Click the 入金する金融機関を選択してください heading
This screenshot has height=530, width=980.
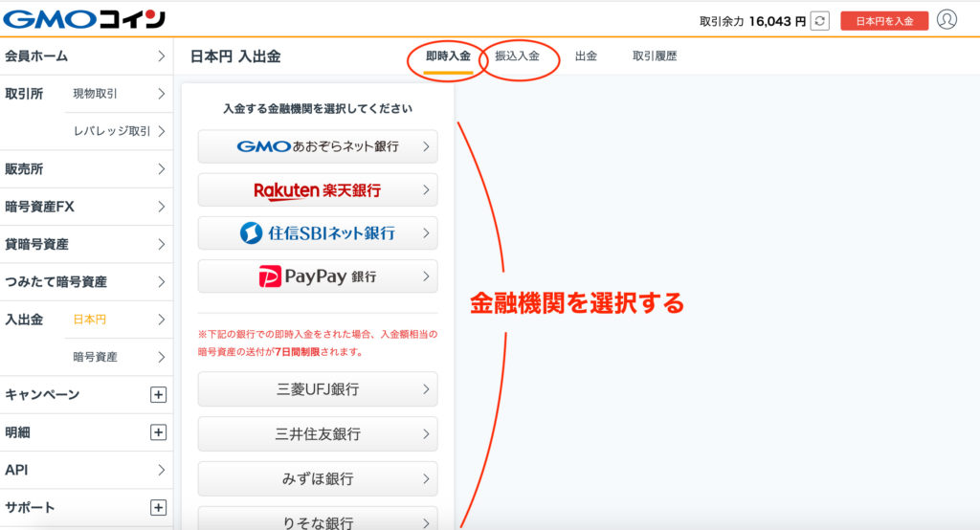point(318,109)
